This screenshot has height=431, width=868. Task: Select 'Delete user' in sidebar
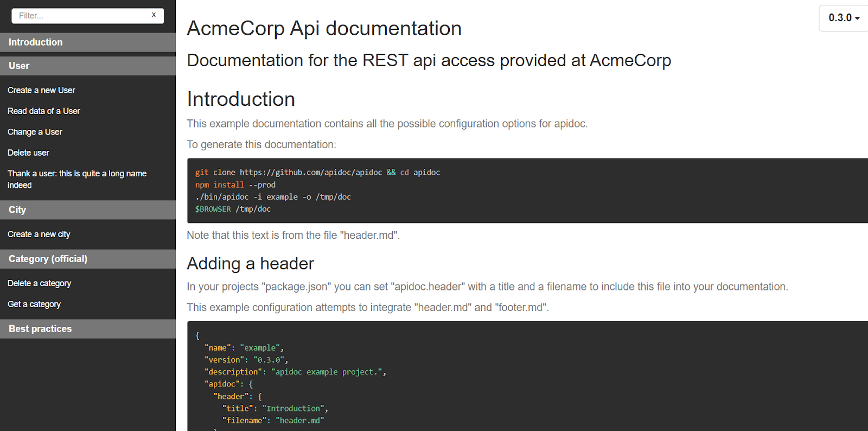[x=28, y=153]
